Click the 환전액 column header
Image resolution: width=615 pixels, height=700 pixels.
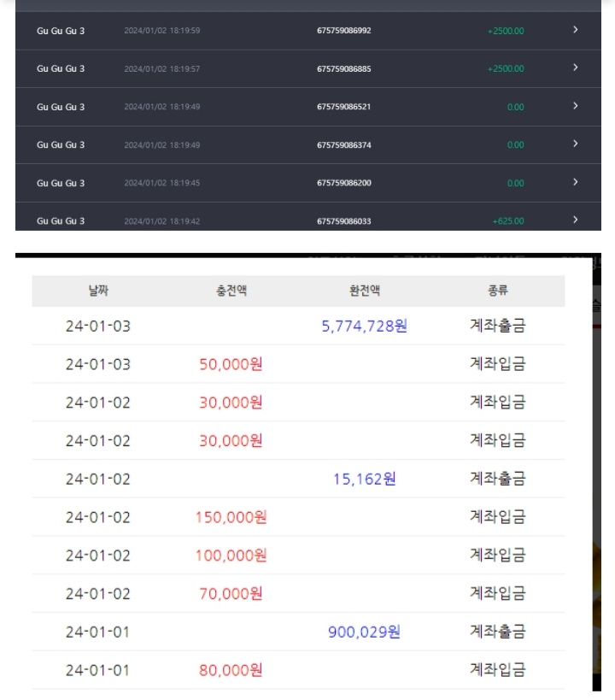(365, 291)
